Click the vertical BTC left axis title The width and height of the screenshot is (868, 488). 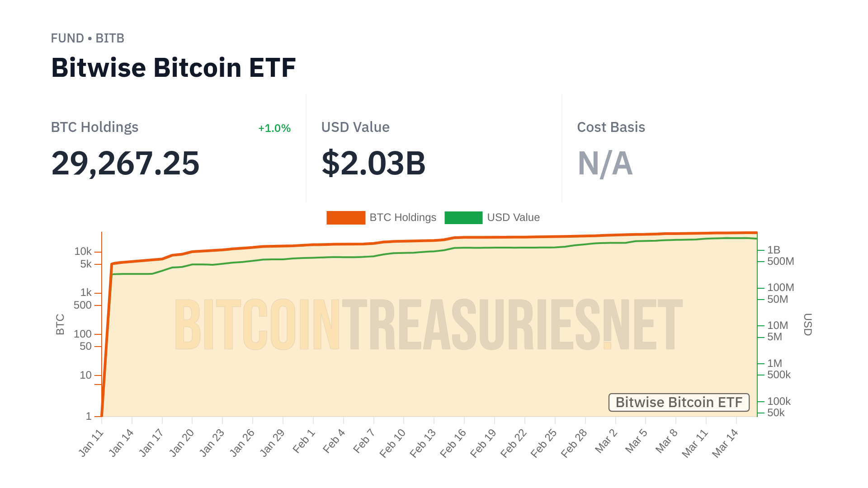point(60,324)
